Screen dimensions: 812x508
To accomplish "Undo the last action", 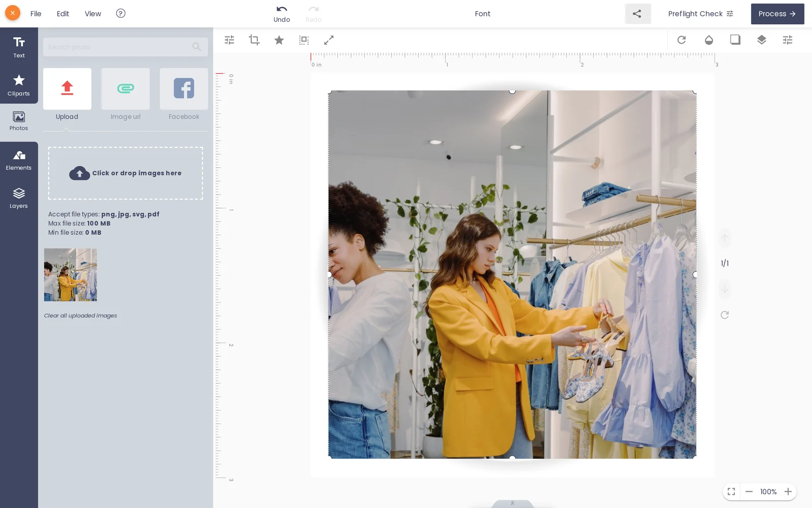I will click(282, 14).
